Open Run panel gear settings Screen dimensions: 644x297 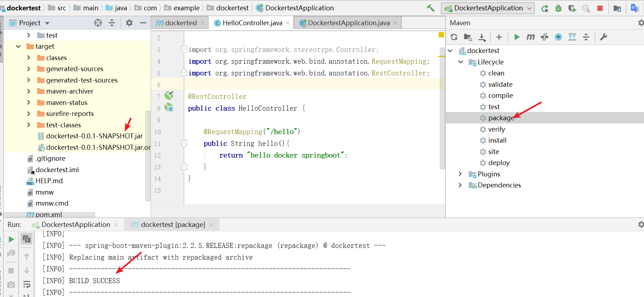pyautogui.click(x=640, y=224)
